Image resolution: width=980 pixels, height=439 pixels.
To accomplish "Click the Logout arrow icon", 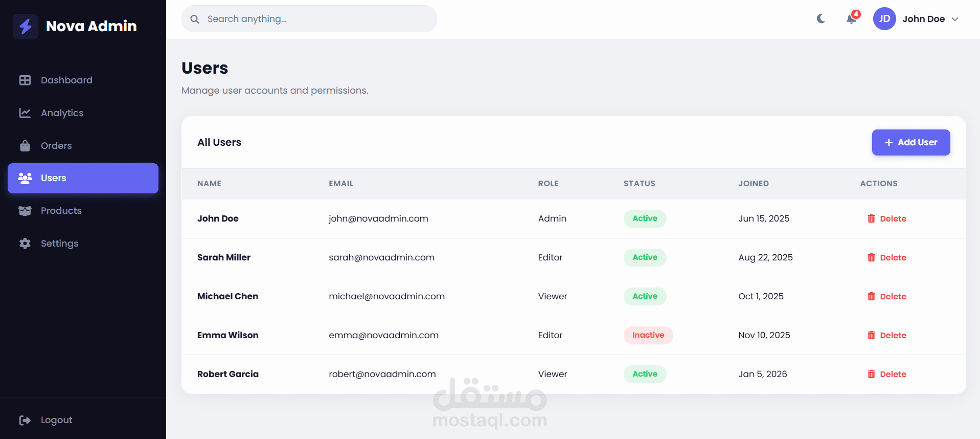I will [x=25, y=420].
